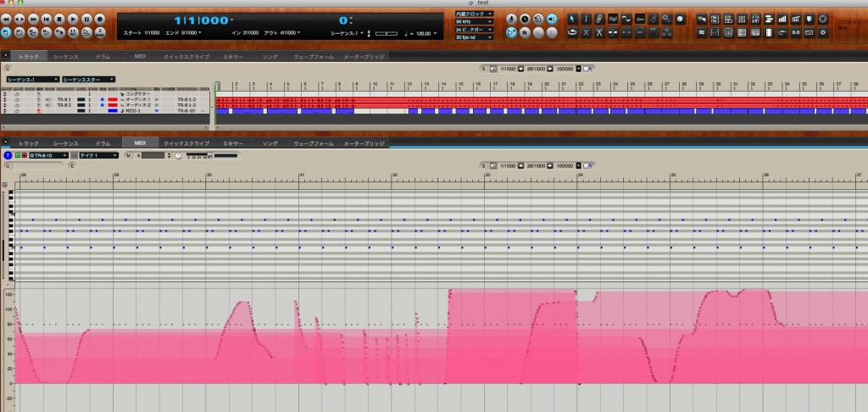Toggle the wait clock button
This screenshot has width=868, height=412.
tap(525, 19)
